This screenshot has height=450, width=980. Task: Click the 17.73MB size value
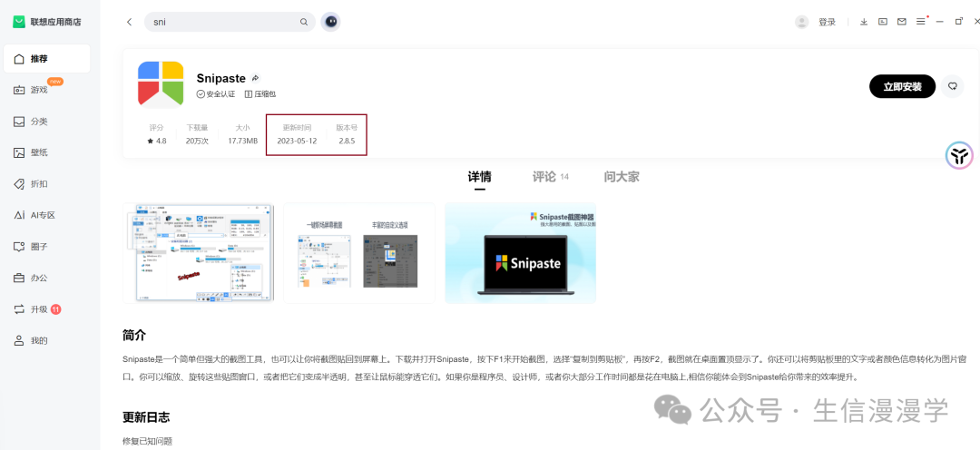(x=242, y=142)
